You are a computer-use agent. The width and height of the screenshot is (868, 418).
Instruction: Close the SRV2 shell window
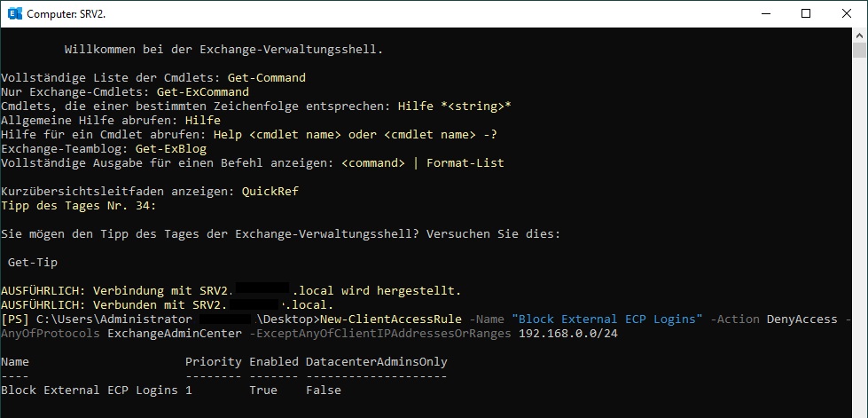pos(847,14)
